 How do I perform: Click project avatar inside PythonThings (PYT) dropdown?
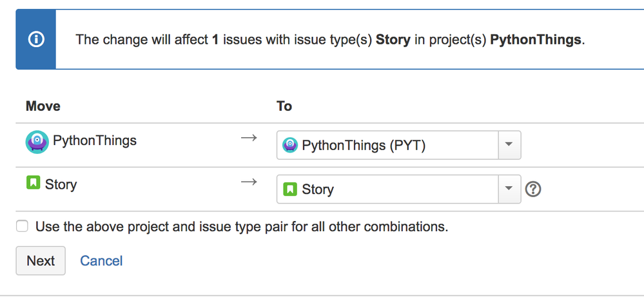click(290, 145)
